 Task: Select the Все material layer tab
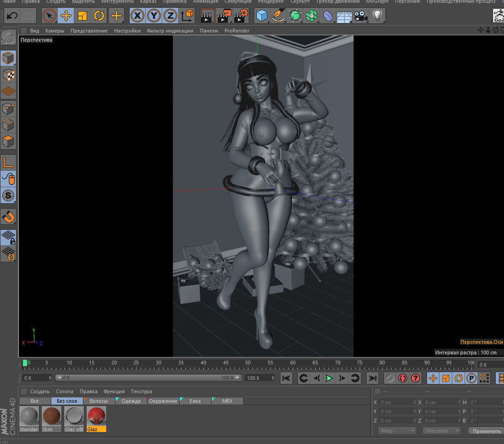click(x=35, y=401)
